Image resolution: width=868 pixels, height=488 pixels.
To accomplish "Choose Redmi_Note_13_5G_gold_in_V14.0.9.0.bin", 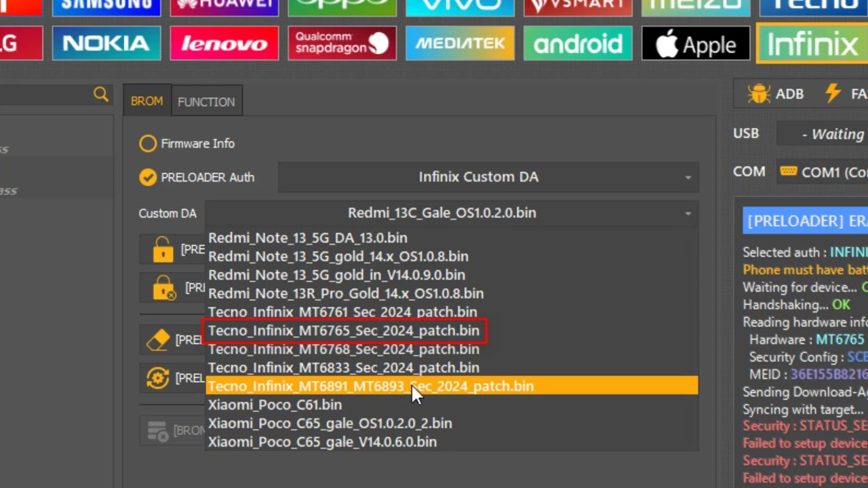I will click(452, 274).
